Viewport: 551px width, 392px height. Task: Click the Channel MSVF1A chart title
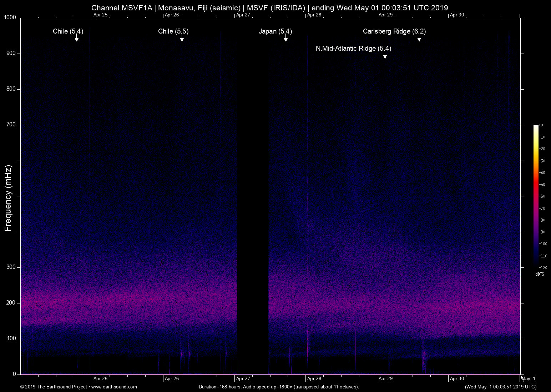[x=269, y=7]
